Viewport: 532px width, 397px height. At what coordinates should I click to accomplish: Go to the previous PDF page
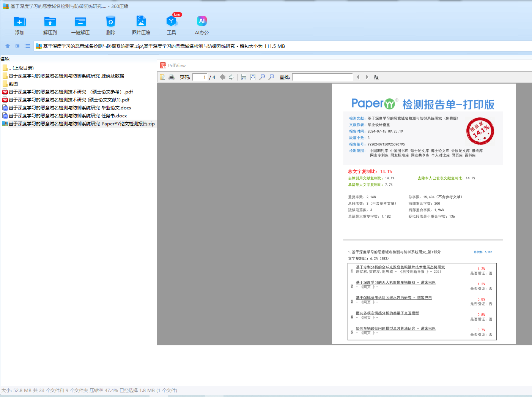coord(222,77)
